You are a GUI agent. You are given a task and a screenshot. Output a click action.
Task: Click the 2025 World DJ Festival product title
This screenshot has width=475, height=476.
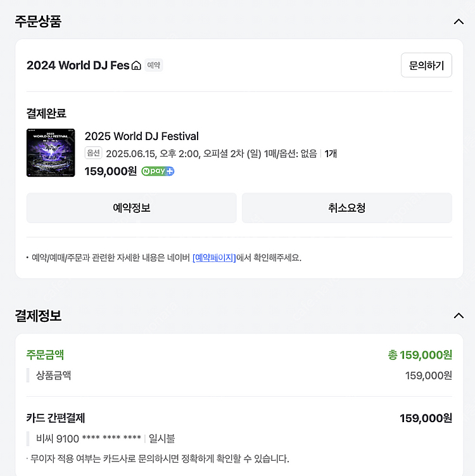141,136
